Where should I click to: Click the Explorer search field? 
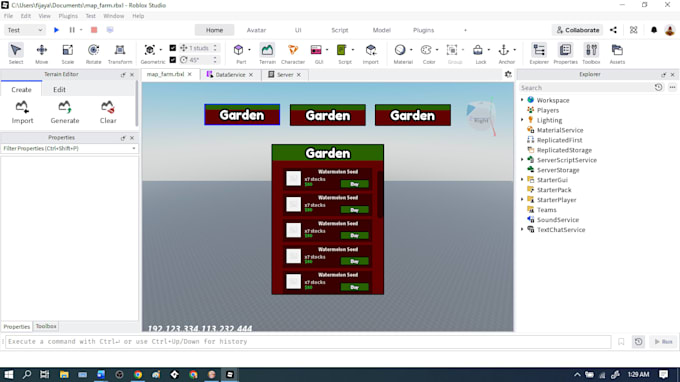585,88
